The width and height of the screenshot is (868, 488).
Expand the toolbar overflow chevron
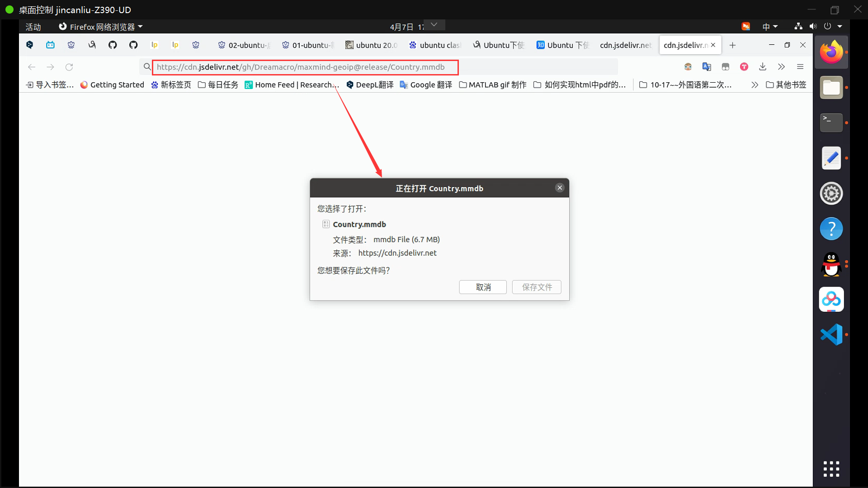coord(781,67)
